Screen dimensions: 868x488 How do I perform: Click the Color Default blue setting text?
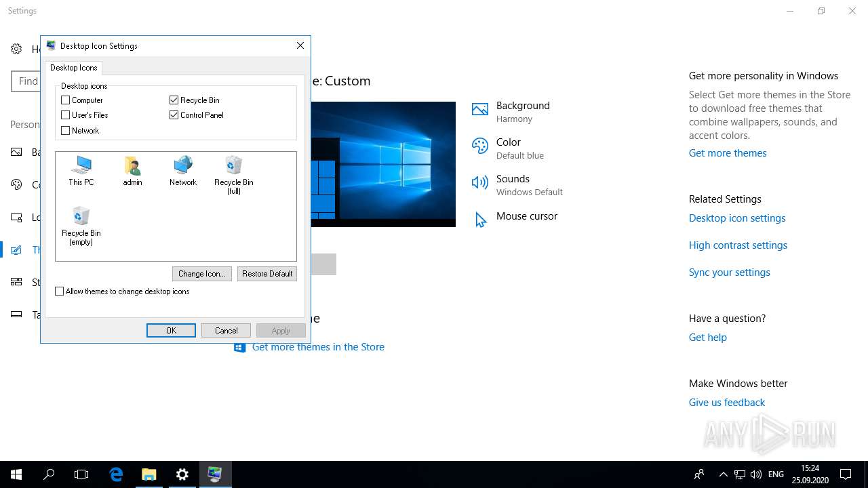[520, 148]
